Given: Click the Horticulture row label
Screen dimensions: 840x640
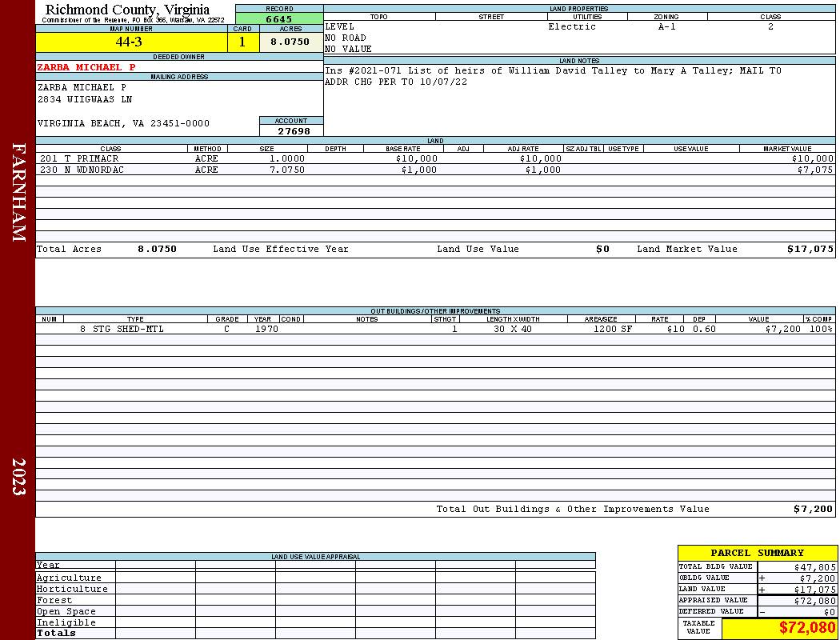Looking at the screenshot, I should 72,589.
